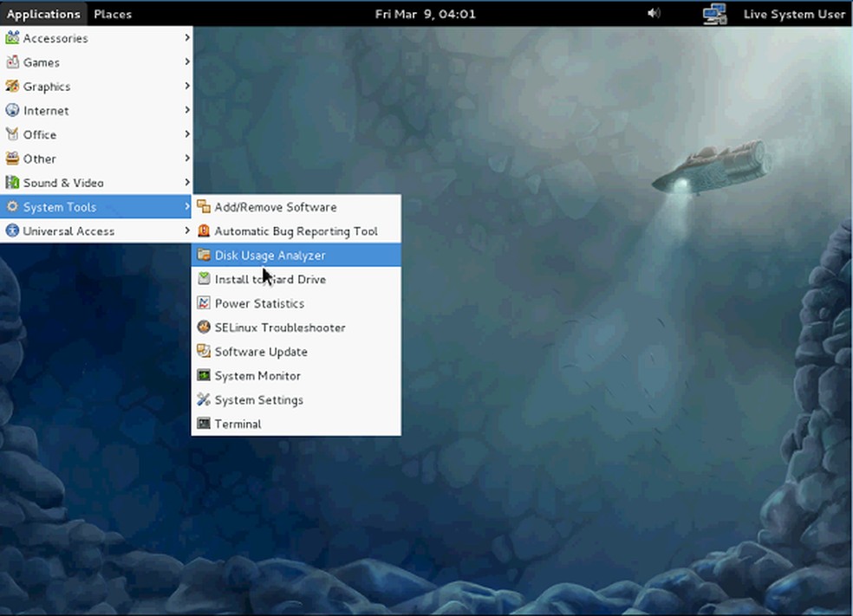Start the Automatic Bug Reporting Tool
This screenshot has width=853, height=616.
tap(296, 231)
